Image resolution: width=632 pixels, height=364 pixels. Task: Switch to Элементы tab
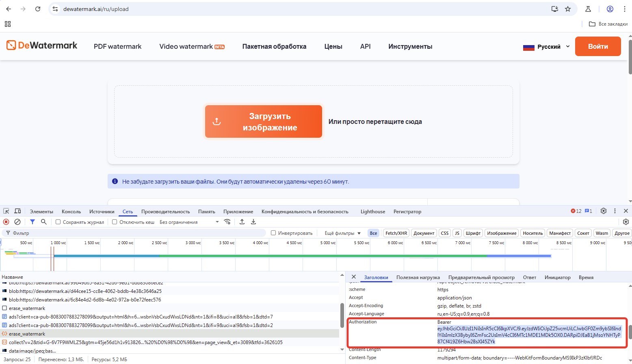point(41,212)
